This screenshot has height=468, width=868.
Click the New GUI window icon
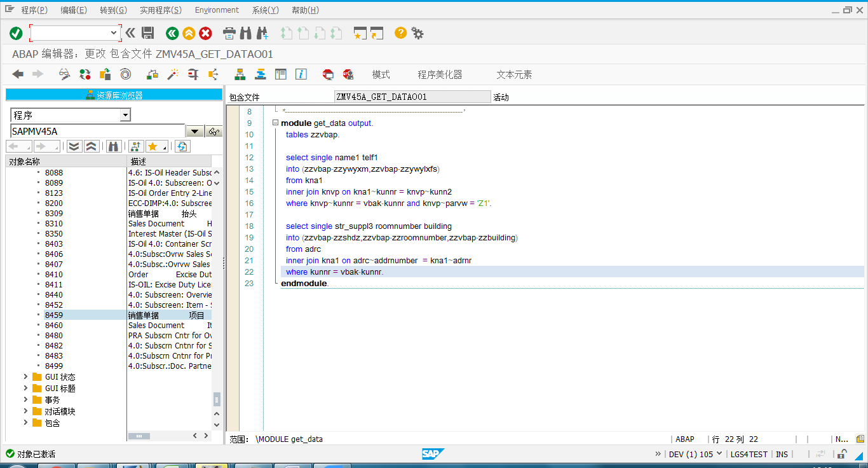click(360, 33)
